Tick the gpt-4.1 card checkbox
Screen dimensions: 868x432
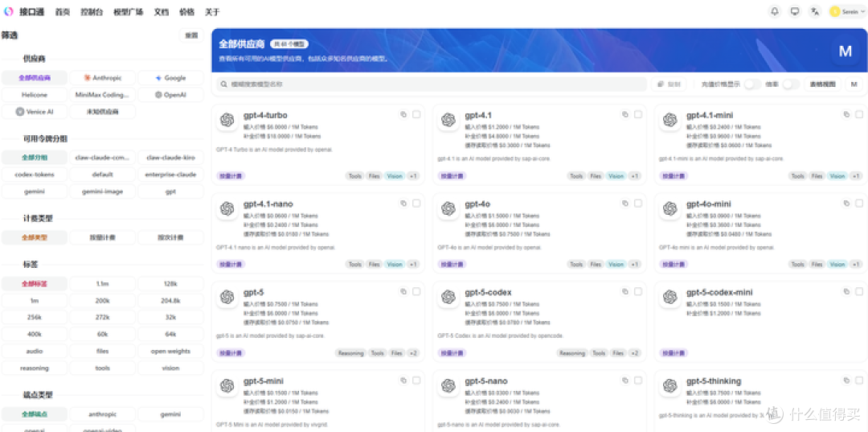[637, 114]
